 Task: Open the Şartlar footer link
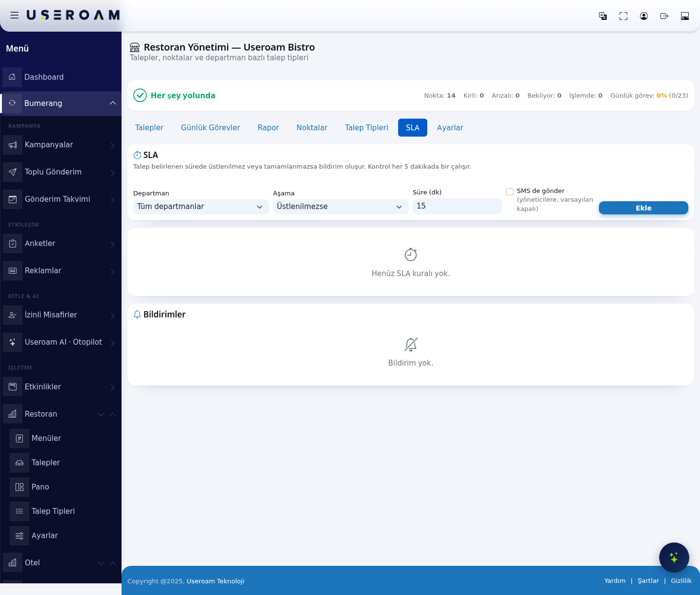click(x=648, y=580)
